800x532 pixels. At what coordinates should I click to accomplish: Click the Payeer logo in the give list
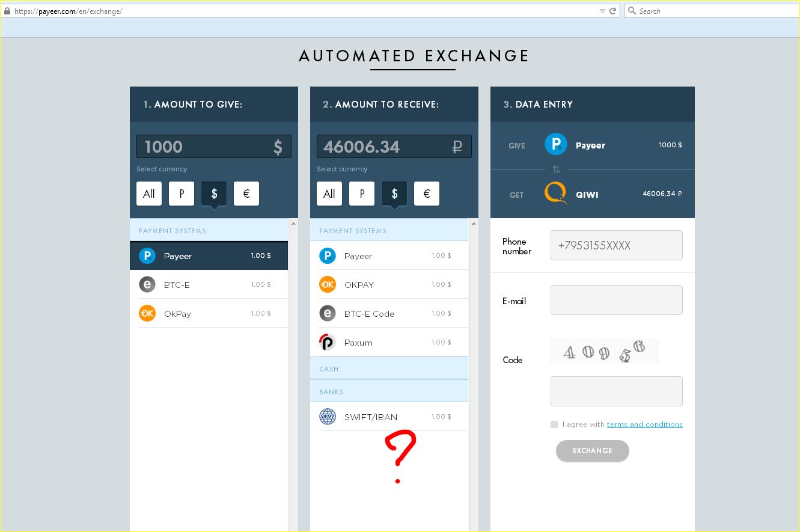[x=147, y=255]
